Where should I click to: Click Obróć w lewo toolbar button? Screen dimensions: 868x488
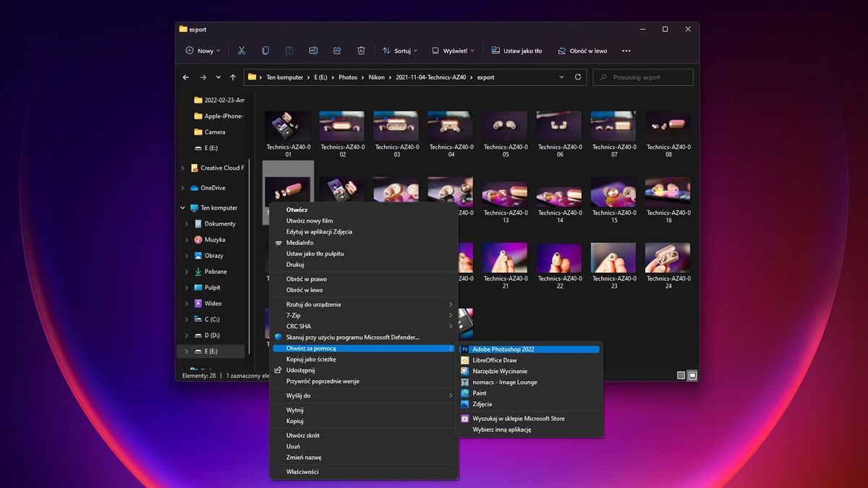582,51
